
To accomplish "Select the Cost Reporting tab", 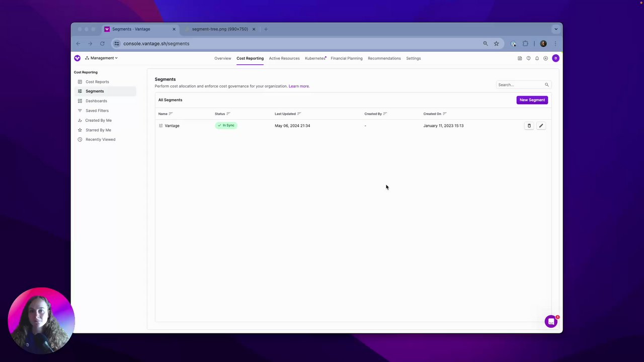I will pyautogui.click(x=250, y=58).
